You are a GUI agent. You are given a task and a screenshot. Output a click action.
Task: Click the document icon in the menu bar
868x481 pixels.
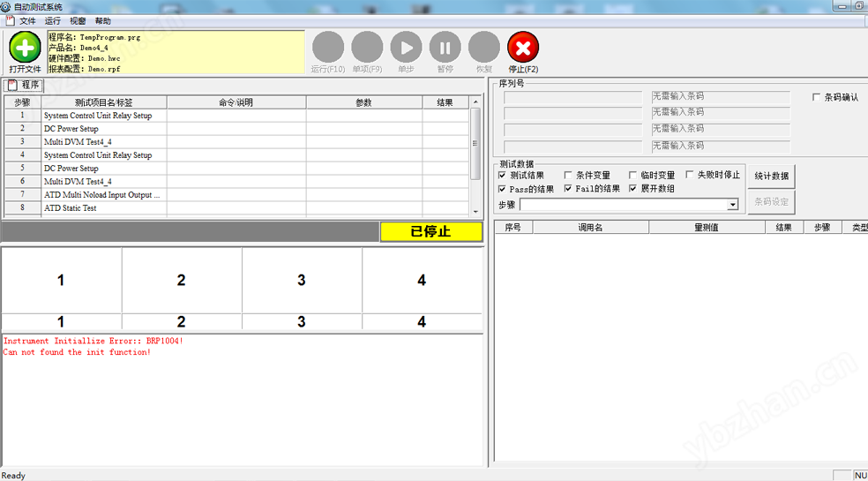(x=10, y=20)
